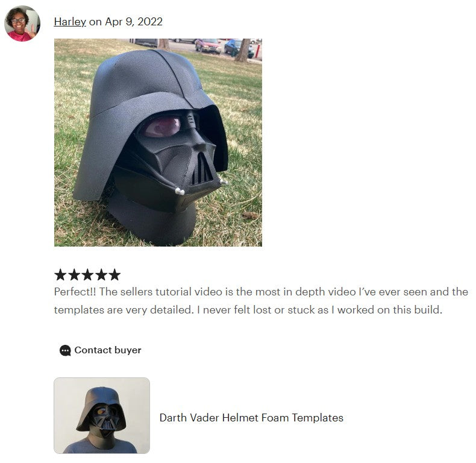Viewport: 476px width, 463px height.
Task: Click the purple eye lens in review photo
Action: (x=163, y=127)
